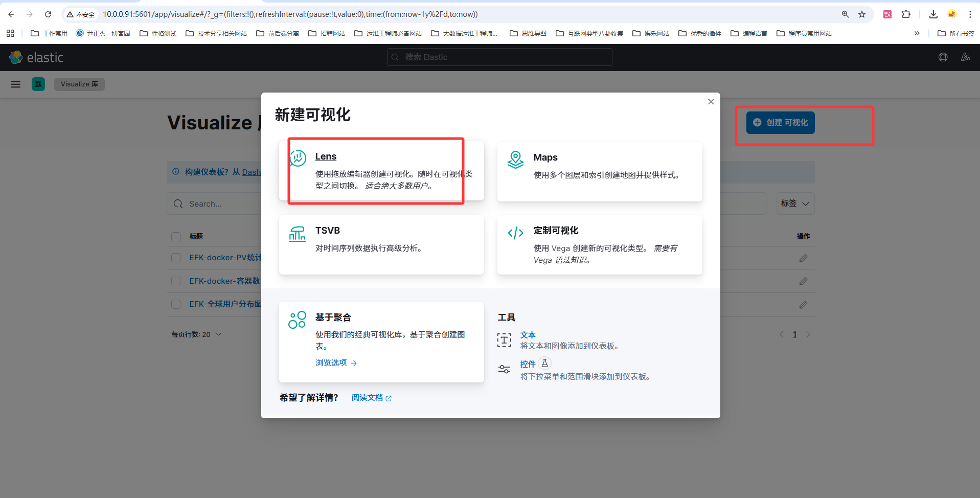
Task: Click the TSVB chart icon
Action: click(298, 234)
